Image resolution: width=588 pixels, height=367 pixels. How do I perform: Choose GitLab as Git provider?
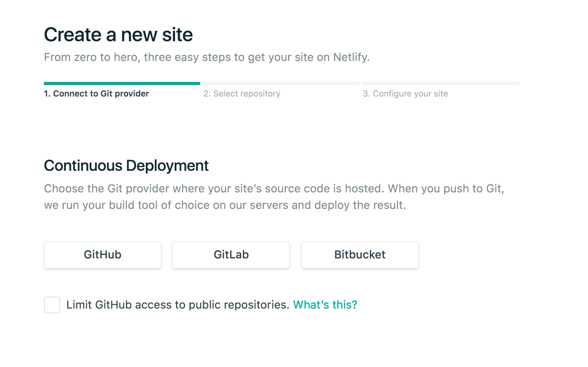coord(231,255)
